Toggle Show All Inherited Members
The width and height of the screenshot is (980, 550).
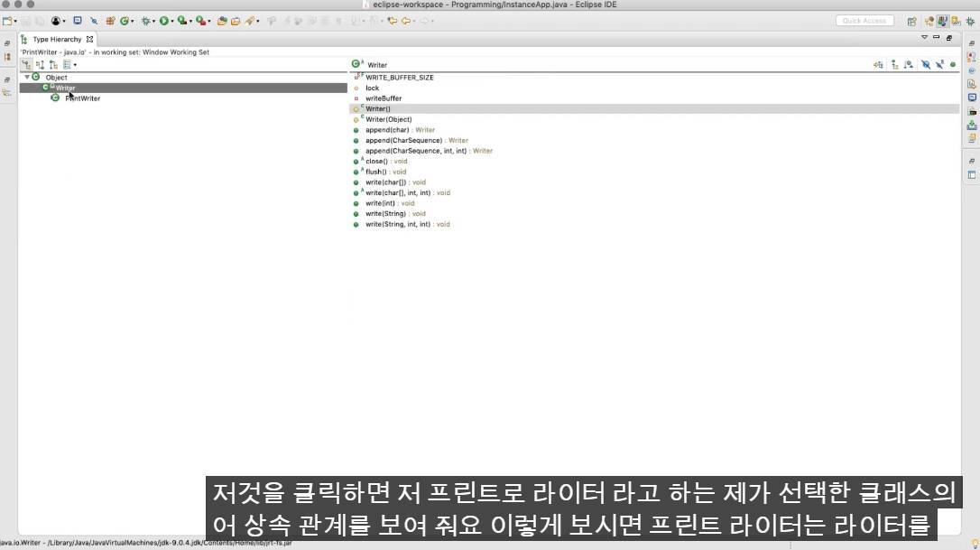pos(895,64)
